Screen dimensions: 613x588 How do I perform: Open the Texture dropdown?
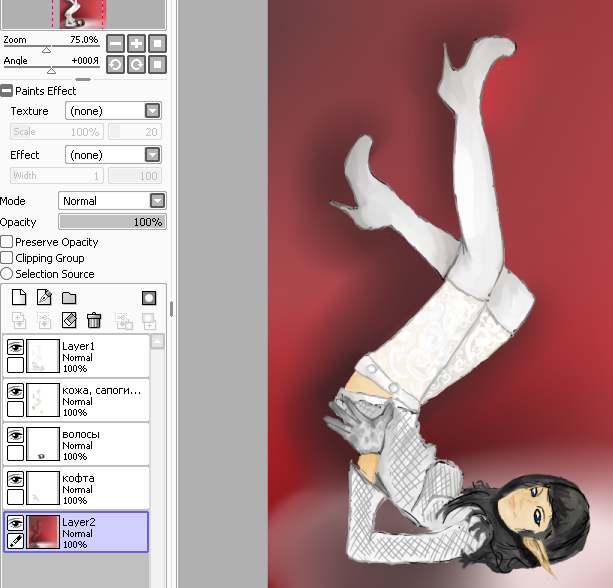click(152, 111)
